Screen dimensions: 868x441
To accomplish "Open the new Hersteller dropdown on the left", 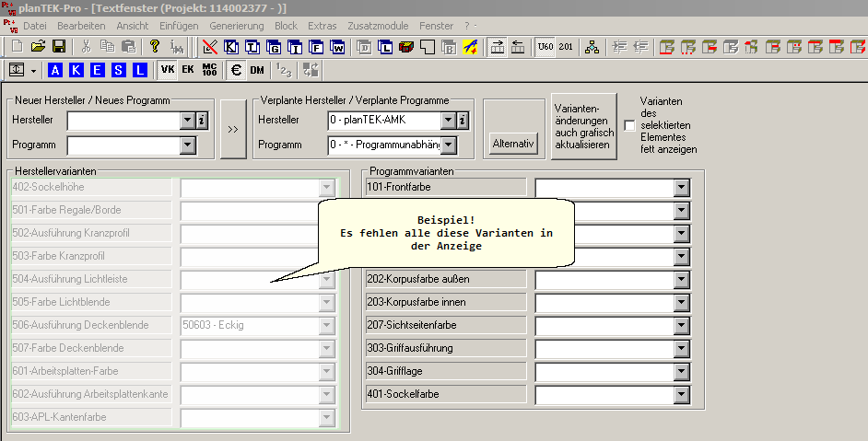I will click(187, 120).
